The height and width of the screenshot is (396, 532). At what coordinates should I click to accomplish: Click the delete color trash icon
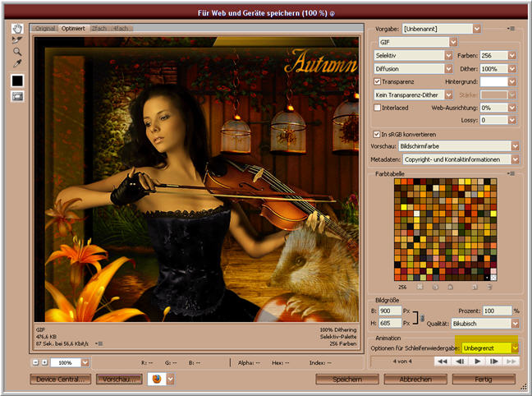[489, 287]
